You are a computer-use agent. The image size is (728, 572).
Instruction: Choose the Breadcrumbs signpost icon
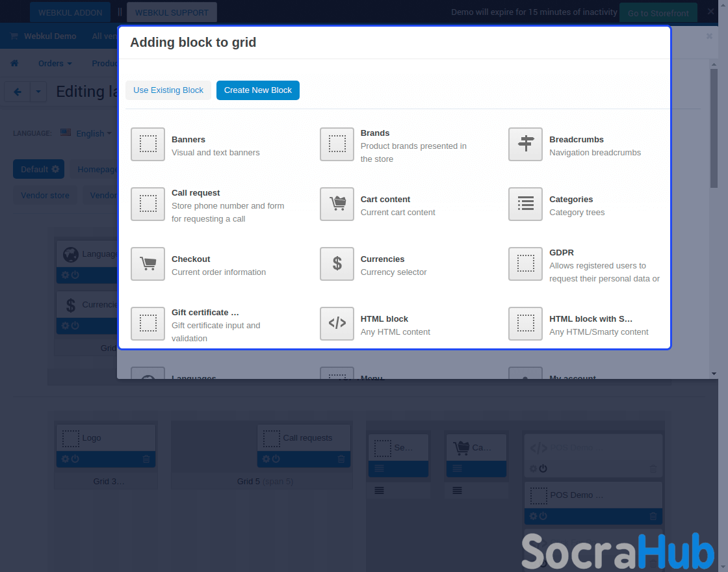click(x=526, y=144)
